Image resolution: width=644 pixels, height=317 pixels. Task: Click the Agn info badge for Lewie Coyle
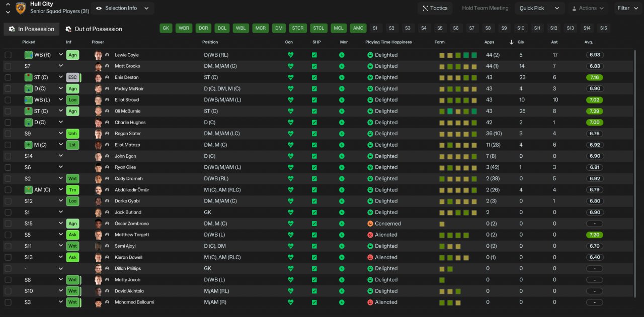[73, 55]
